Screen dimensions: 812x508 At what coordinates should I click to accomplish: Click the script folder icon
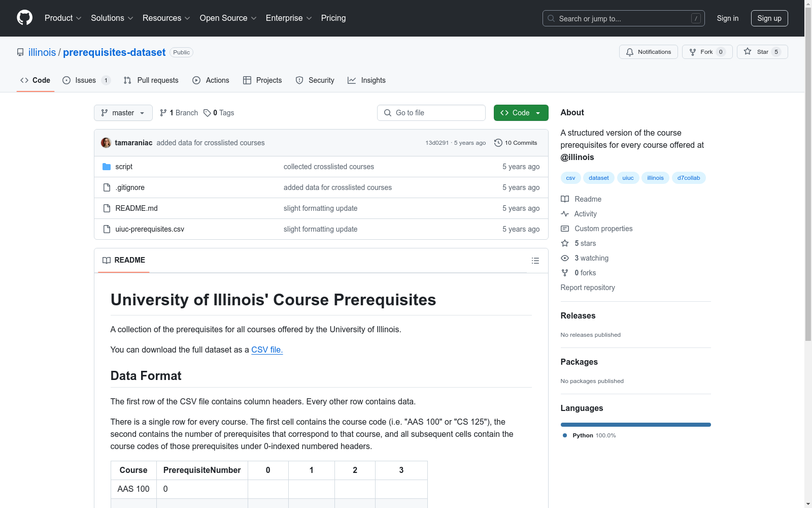point(107,167)
